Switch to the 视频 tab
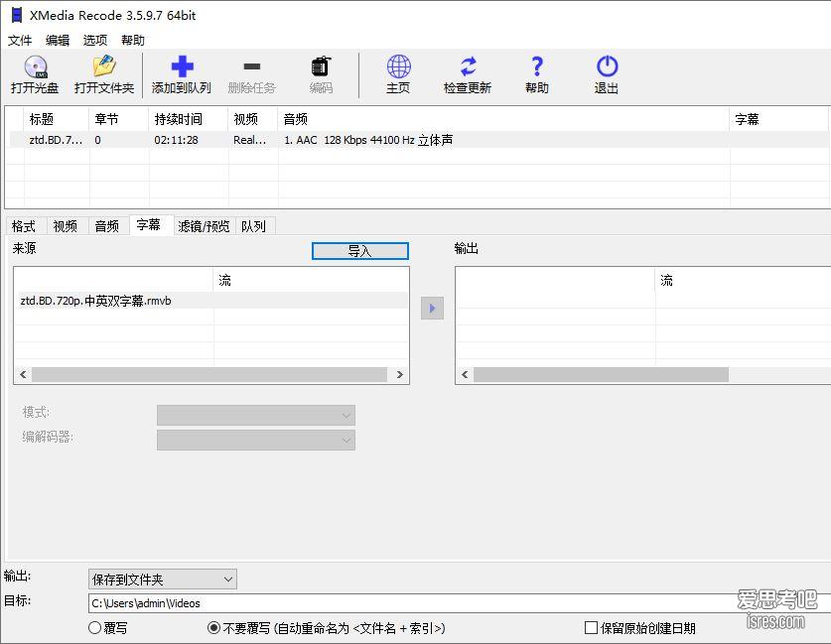The image size is (831, 644). pos(66,226)
